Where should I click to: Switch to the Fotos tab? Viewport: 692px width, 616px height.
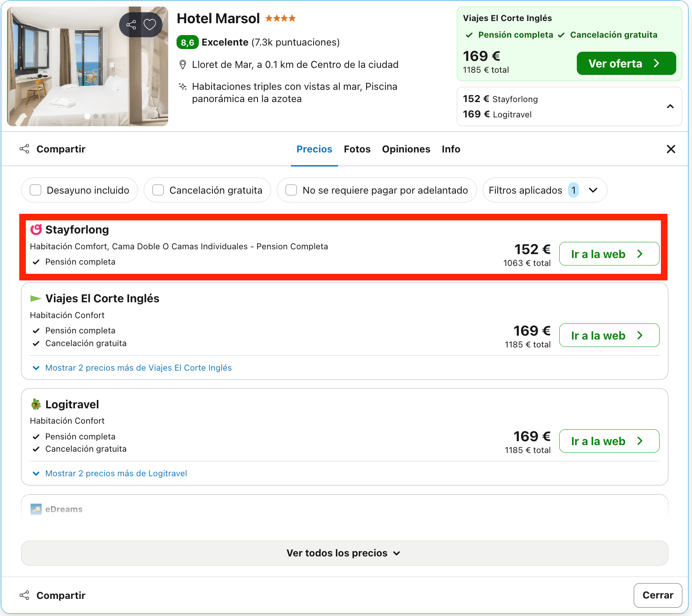tap(357, 149)
